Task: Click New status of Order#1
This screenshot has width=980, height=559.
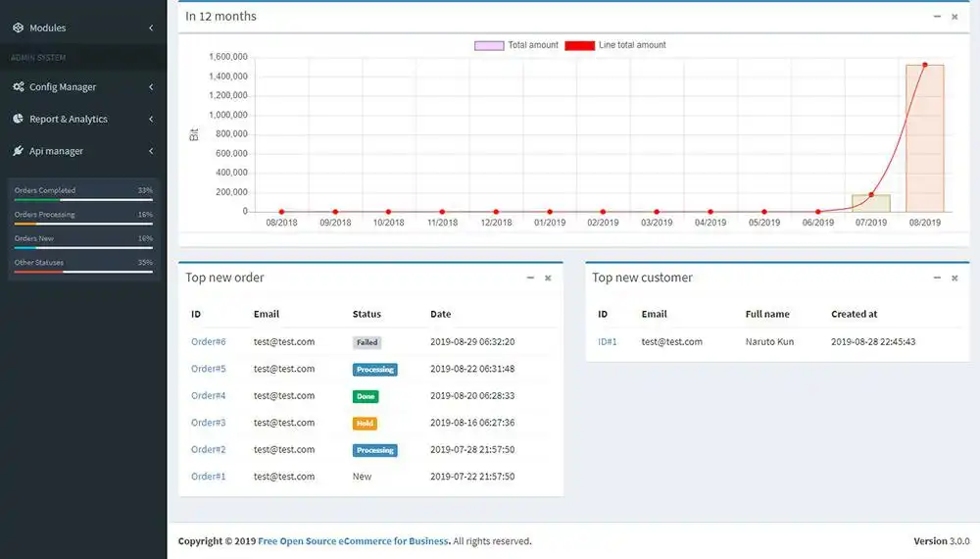Action: pos(362,477)
